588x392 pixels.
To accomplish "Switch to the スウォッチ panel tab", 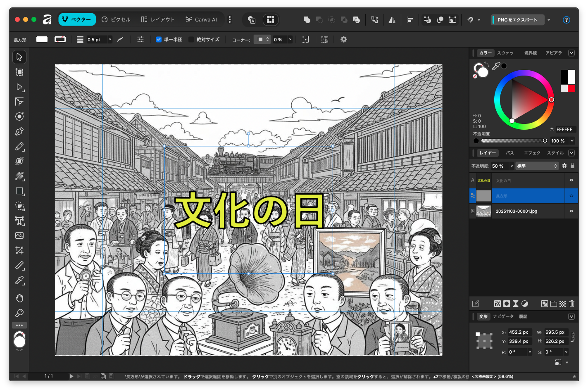I will click(x=505, y=53).
